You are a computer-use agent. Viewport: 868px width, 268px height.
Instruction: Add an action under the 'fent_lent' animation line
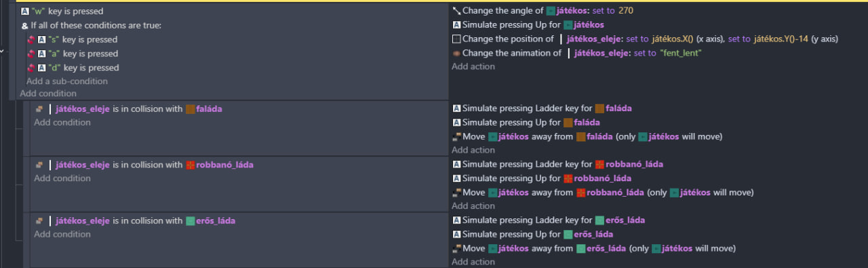click(473, 66)
